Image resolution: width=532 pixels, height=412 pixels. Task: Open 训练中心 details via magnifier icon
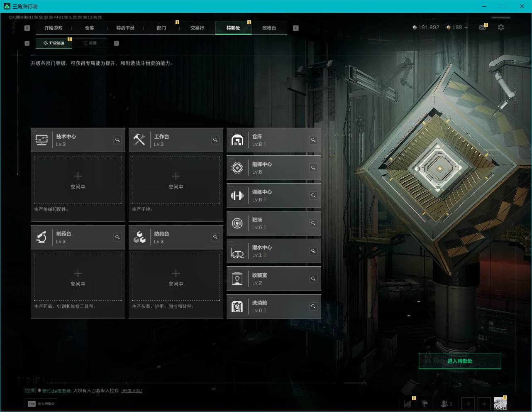coord(313,196)
